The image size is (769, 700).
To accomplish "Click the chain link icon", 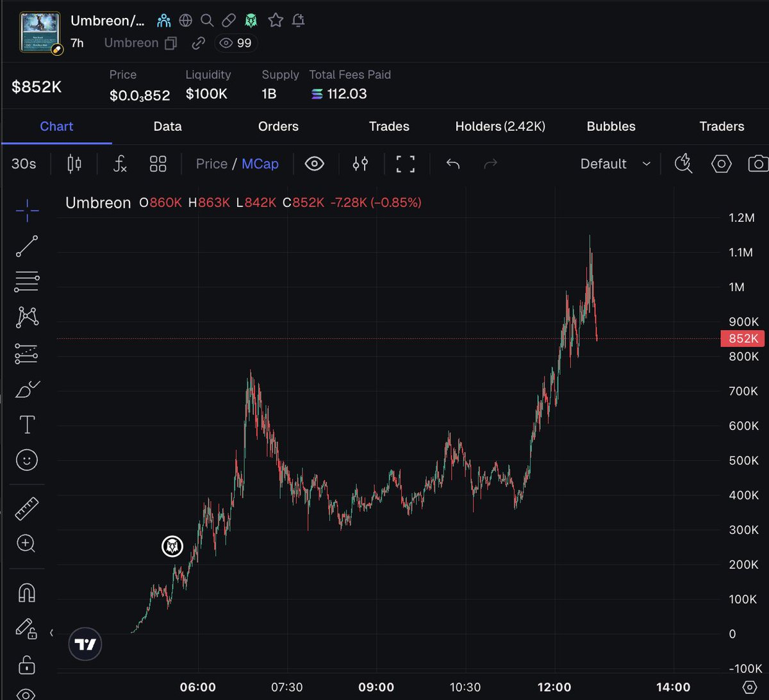I will point(199,44).
